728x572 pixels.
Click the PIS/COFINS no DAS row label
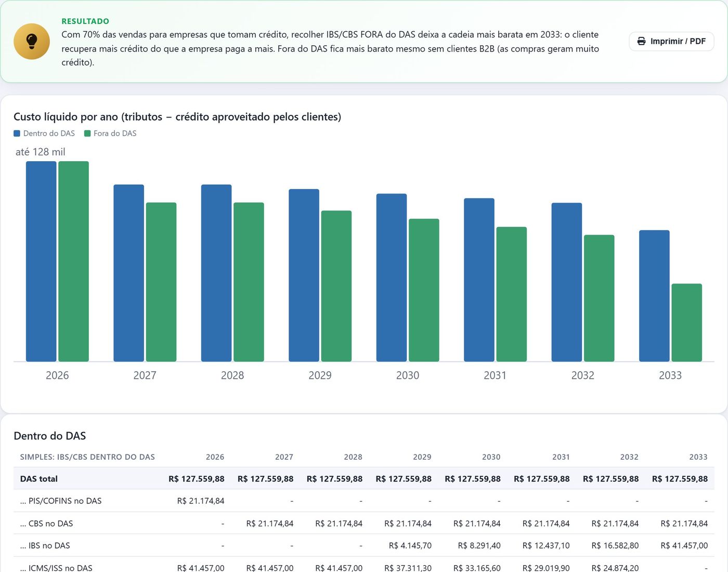[x=61, y=501]
